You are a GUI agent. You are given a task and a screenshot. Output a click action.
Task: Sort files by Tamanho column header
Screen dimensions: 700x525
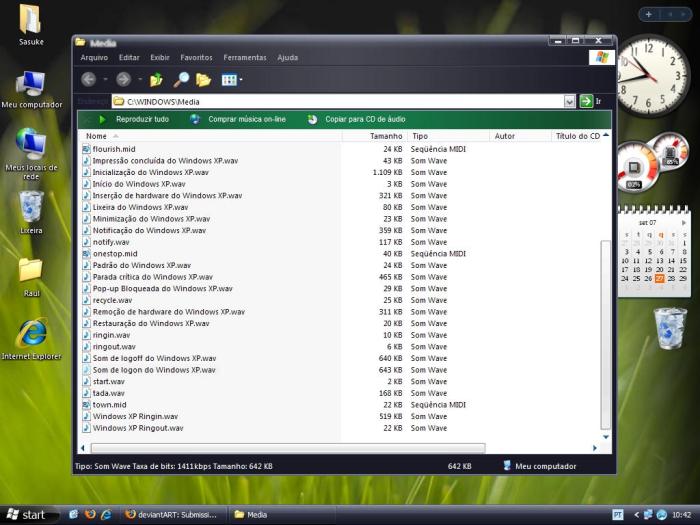(x=374, y=136)
